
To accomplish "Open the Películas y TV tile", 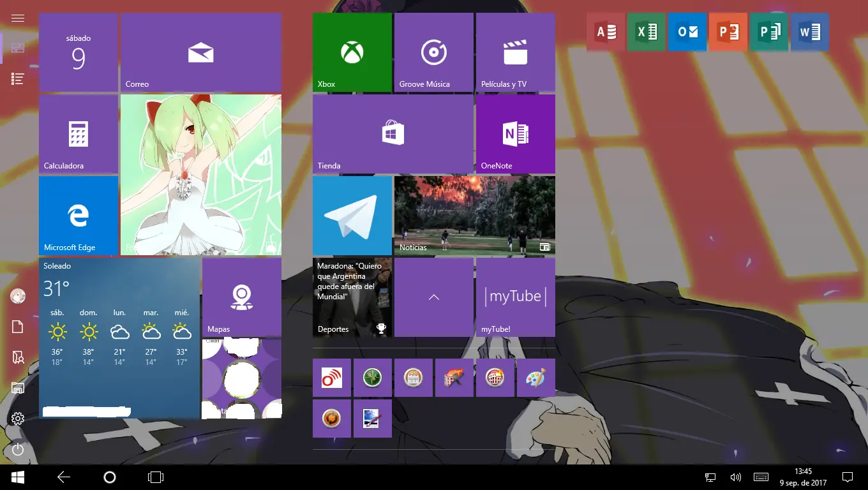I will click(x=516, y=52).
